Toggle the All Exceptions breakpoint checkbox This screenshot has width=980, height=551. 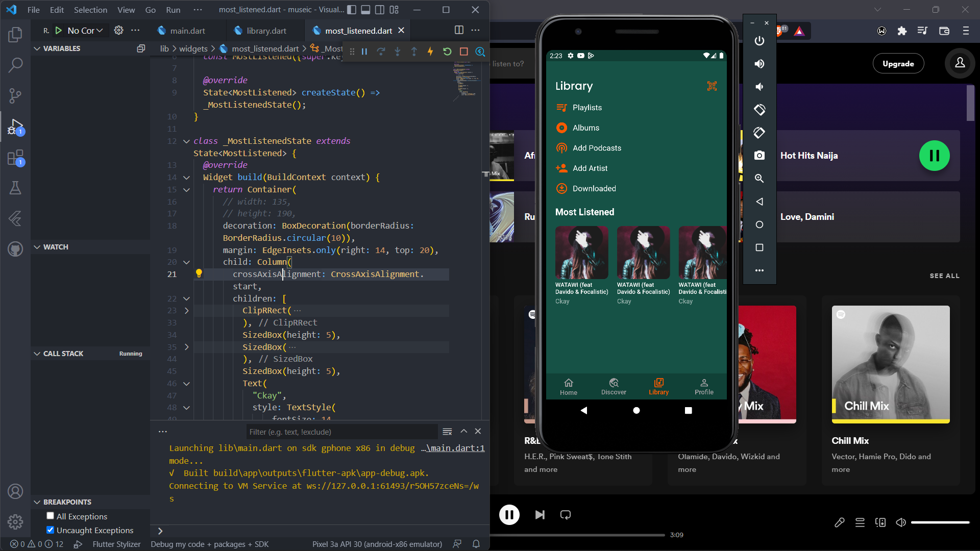coord(50,516)
